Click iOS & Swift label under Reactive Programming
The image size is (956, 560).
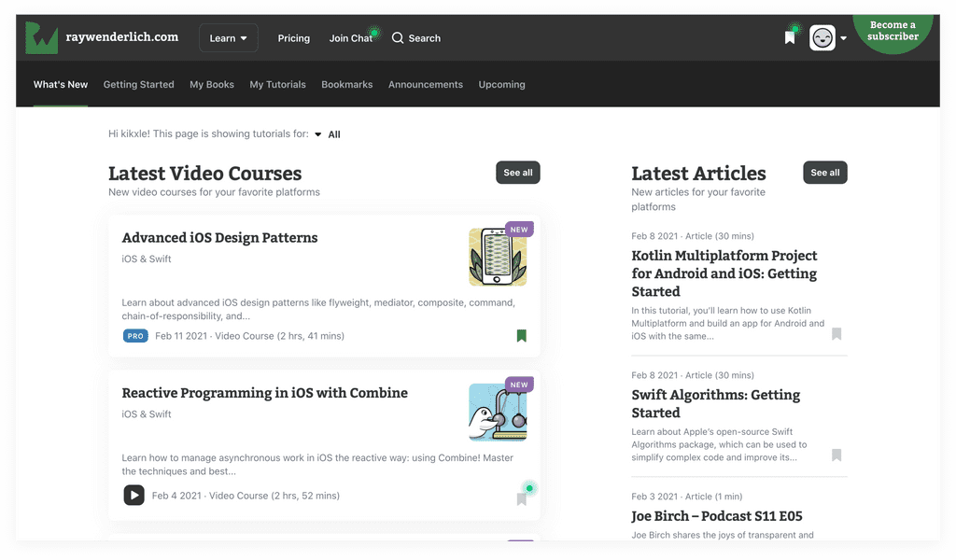147,413
